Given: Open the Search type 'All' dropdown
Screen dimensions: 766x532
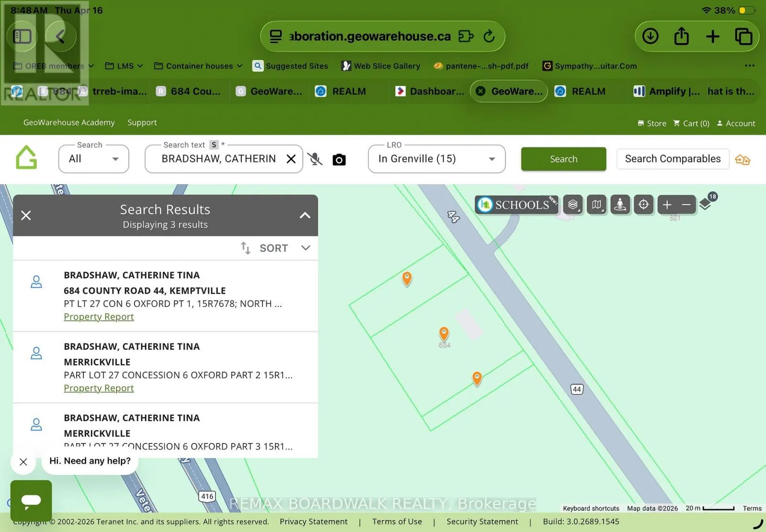Looking at the screenshot, I should click(x=93, y=159).
